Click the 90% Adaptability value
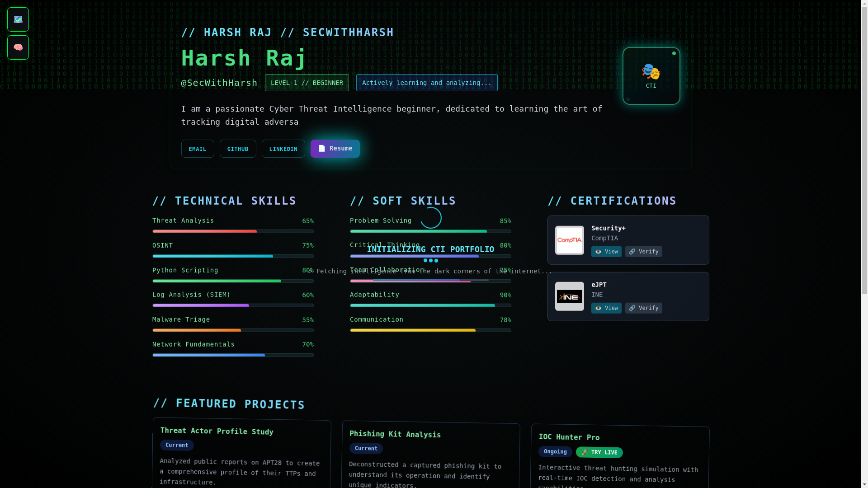 [x=505, y=295]
